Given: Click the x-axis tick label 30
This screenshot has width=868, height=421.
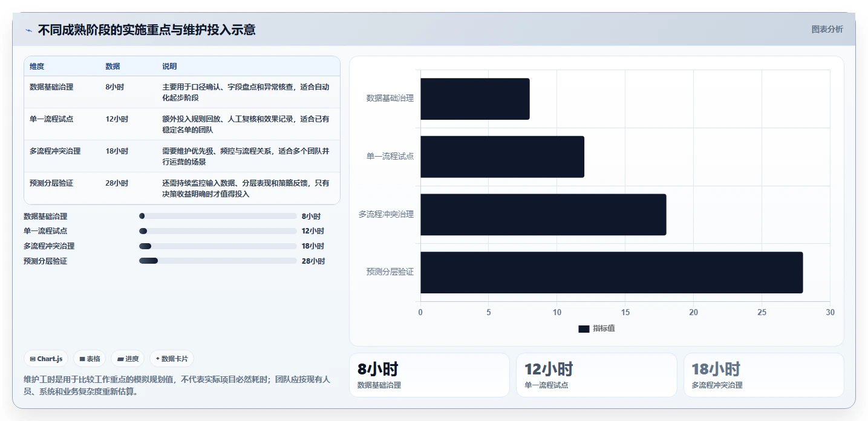Looking at the screenshot, I should click(830, 312).
